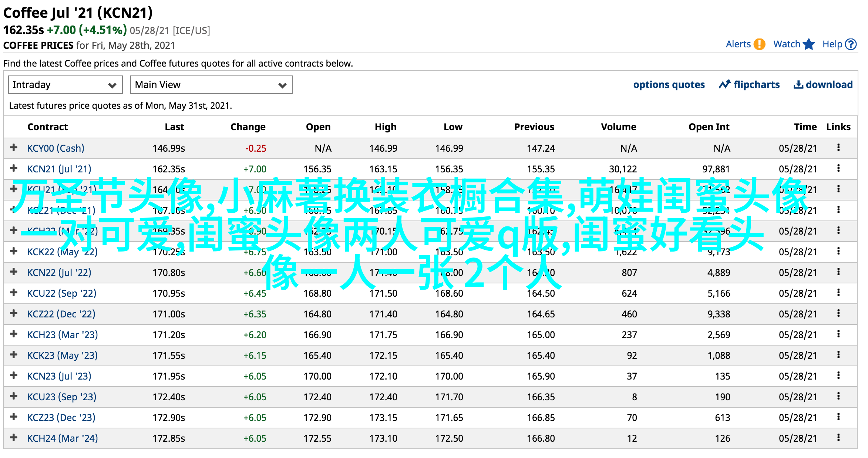Open the options quotes link

[669, 85]
